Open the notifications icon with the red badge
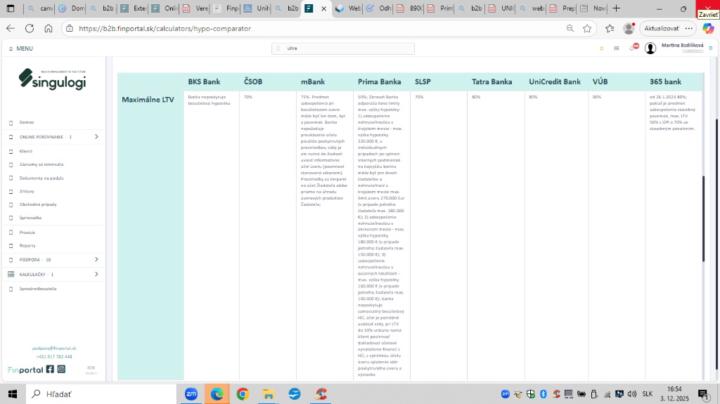720x404 pixels. click(x=635, y=47)
